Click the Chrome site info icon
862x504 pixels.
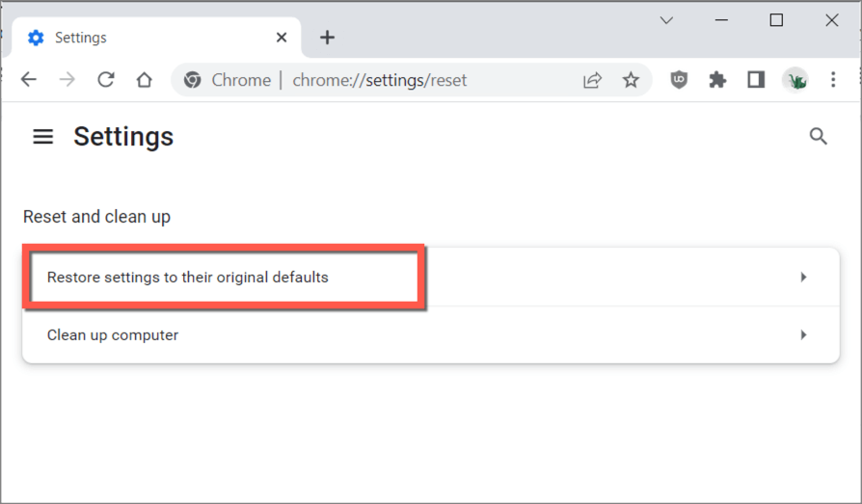193,80
